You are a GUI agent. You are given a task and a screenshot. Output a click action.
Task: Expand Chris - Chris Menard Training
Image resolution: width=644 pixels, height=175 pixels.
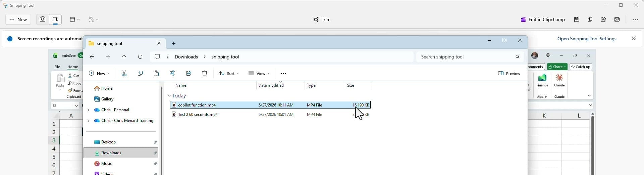click(x=88, y=121)
